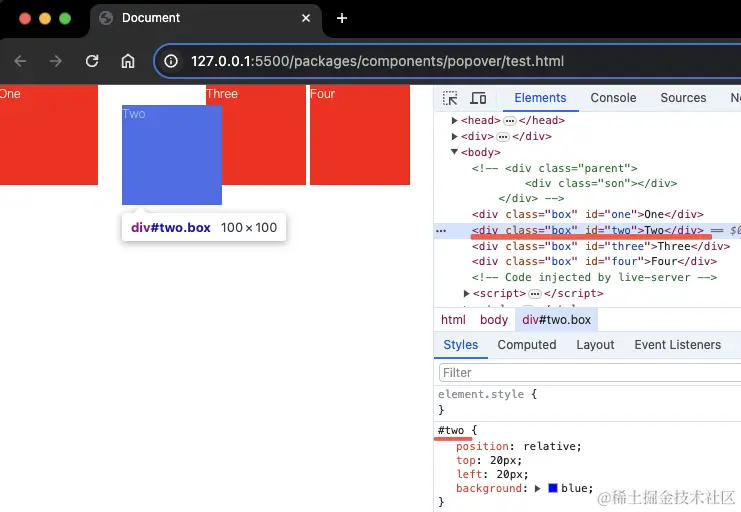Select the div id="two" DOM row
The height and width of the screenshot is (512, 741).
[587, 231]
